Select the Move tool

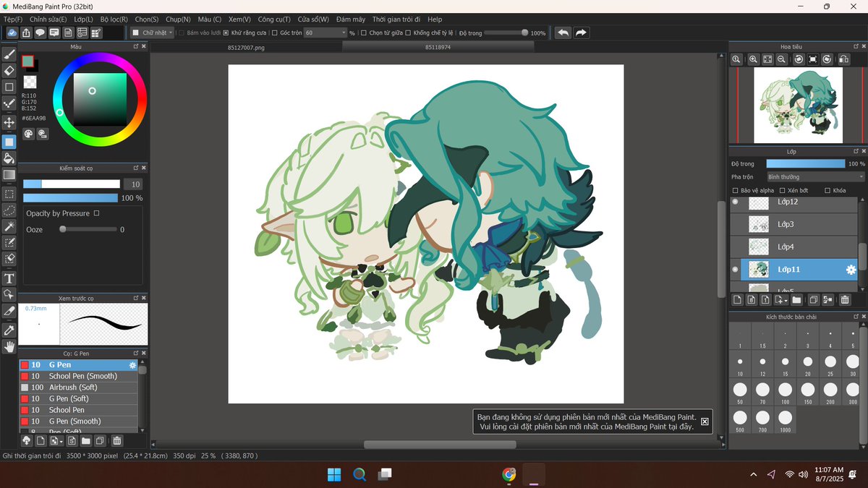click(x=9, y=123)
